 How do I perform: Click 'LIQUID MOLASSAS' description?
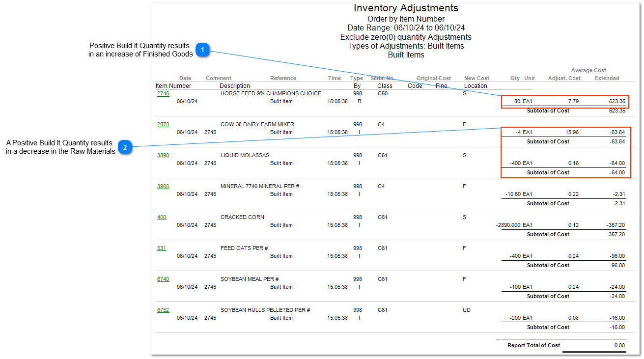tap(245, 155)
